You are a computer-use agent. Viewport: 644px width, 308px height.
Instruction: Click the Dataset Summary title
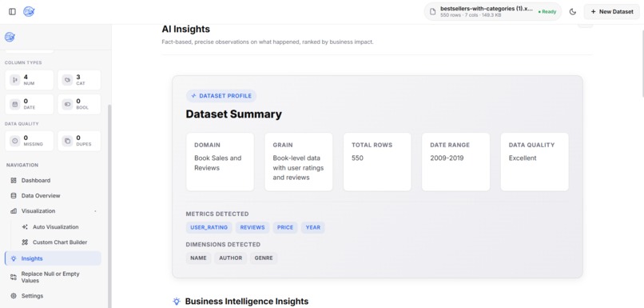(233, 114)
